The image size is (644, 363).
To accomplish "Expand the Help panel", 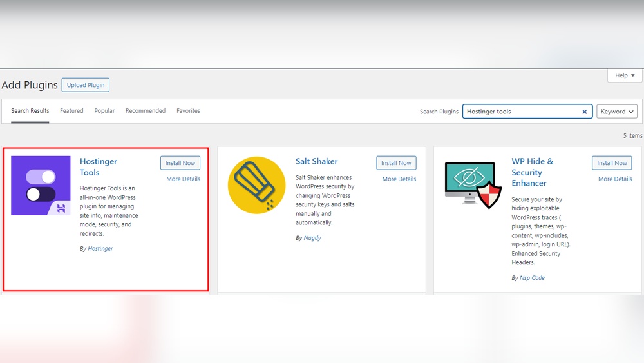I will coord(625,75).
